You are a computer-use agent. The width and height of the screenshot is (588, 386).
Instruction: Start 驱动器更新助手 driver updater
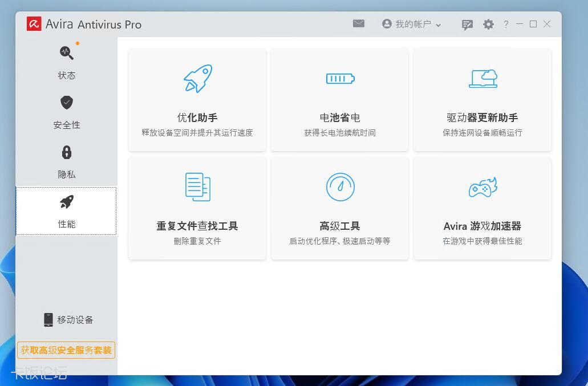[482, 100]
